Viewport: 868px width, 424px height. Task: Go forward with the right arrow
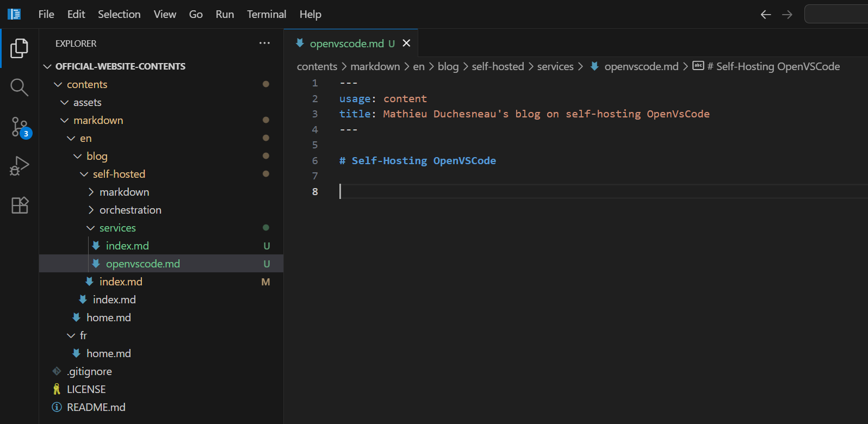pos(787,15)
